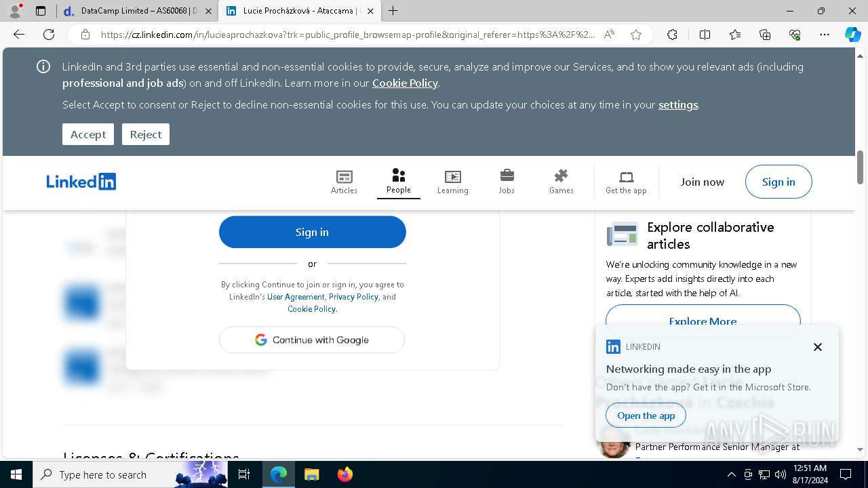Screen dimensions: 868x488
Task: Toggle Split screen view icon
Action: [x=705, y=35]
